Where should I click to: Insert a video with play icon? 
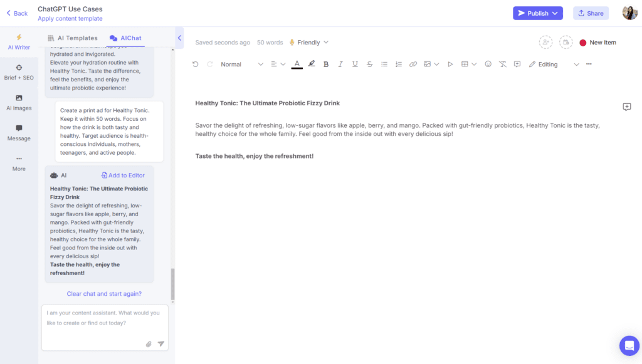pyautogui.click(x=450, y=64)
